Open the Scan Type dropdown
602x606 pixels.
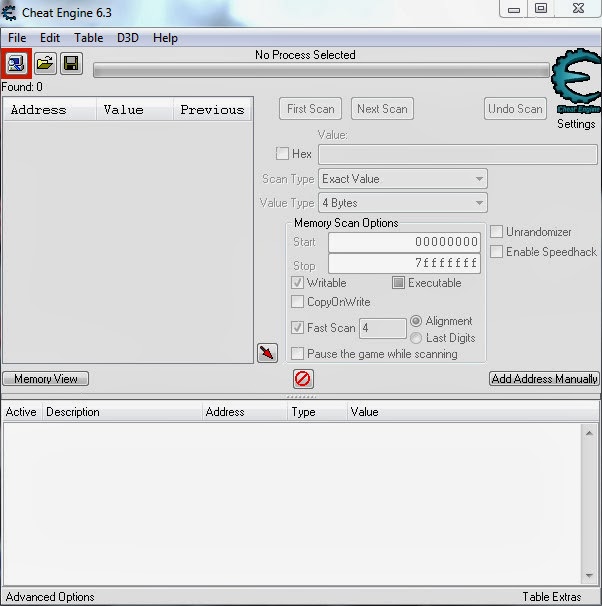pos(403,179)
